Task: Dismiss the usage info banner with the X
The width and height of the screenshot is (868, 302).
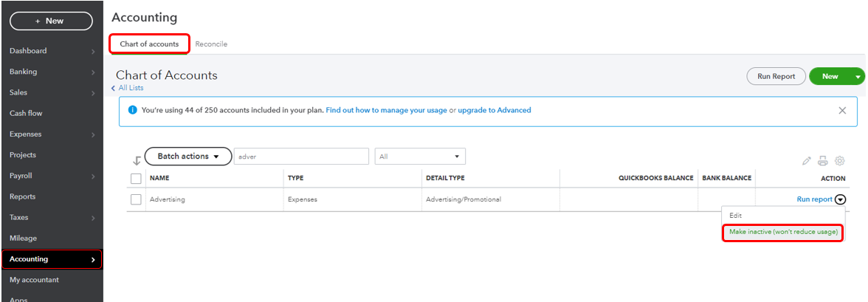Action: coord(842,110)
